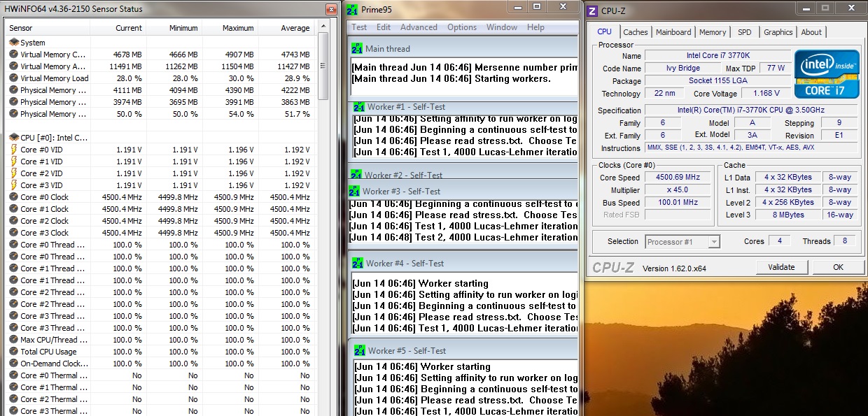Click the Level 3 cache value 8 MBytes
Image resolution: width=868 pixels, height=416 pixels.
click(788, 215)
